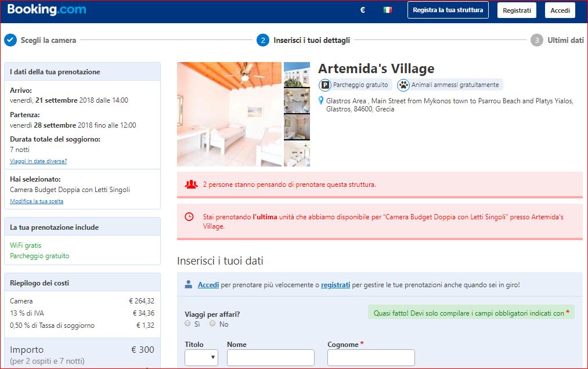The height and width of the screenshot is (369, 588).
Task: Click the 7 notti duration text
Action: 20,150
